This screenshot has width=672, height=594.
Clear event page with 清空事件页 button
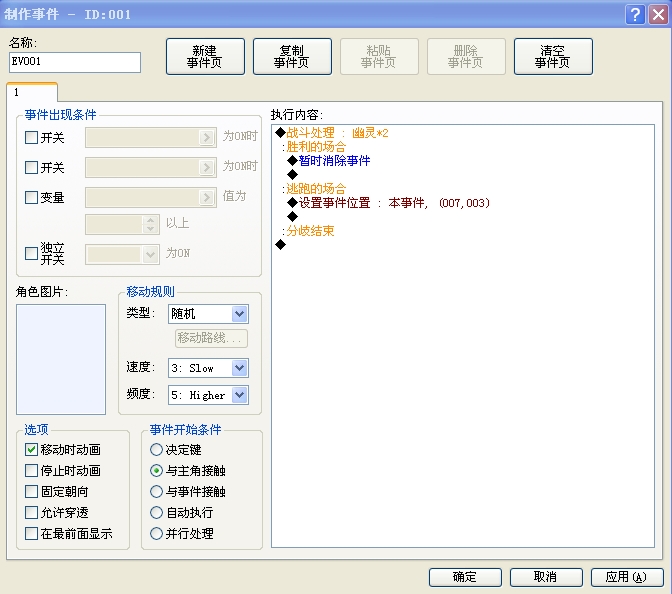(553, 57)
